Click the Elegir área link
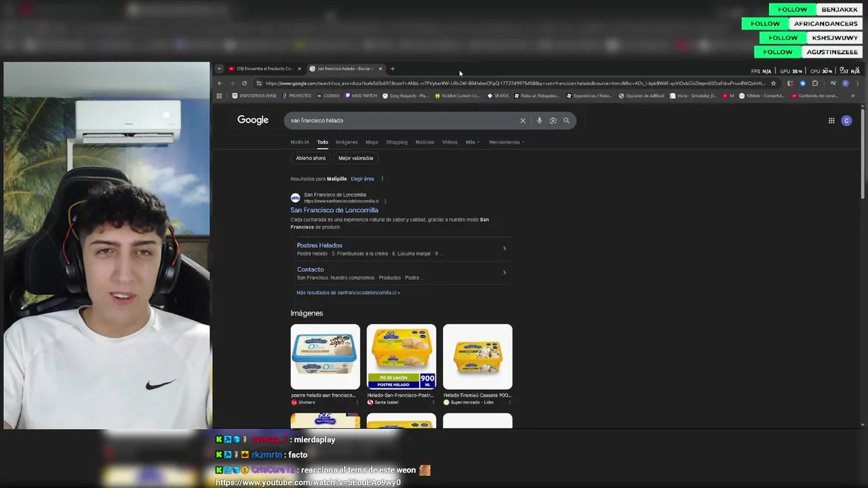Image resolution: width=868 pixels, height=488 pixels. click(x=362, y=179)
